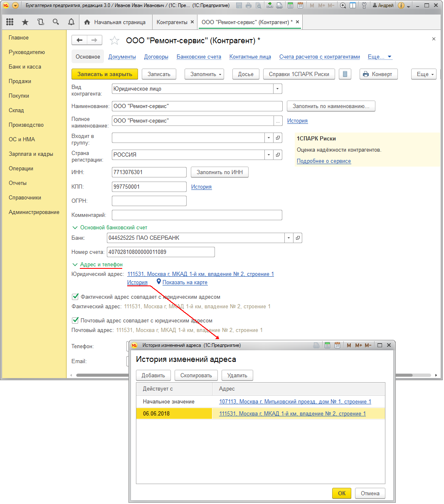Uncheck Почтовый адрес совпадает с юридическим

click(x=75, y=320)
